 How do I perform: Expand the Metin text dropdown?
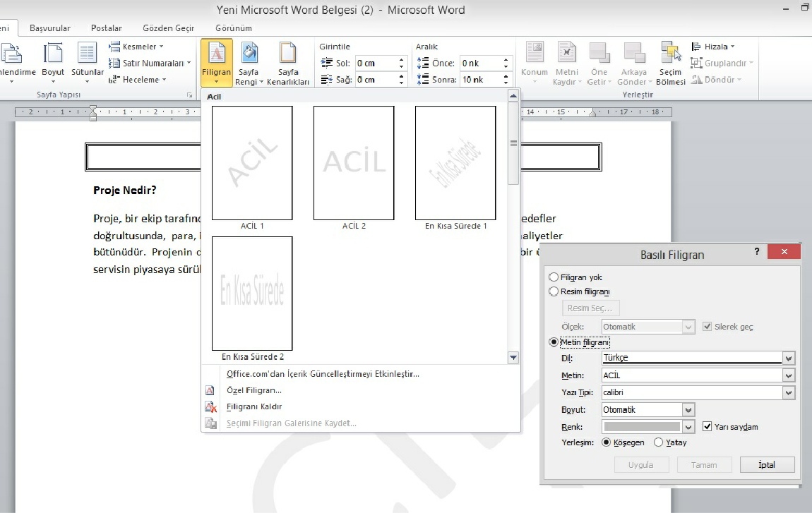788,376
